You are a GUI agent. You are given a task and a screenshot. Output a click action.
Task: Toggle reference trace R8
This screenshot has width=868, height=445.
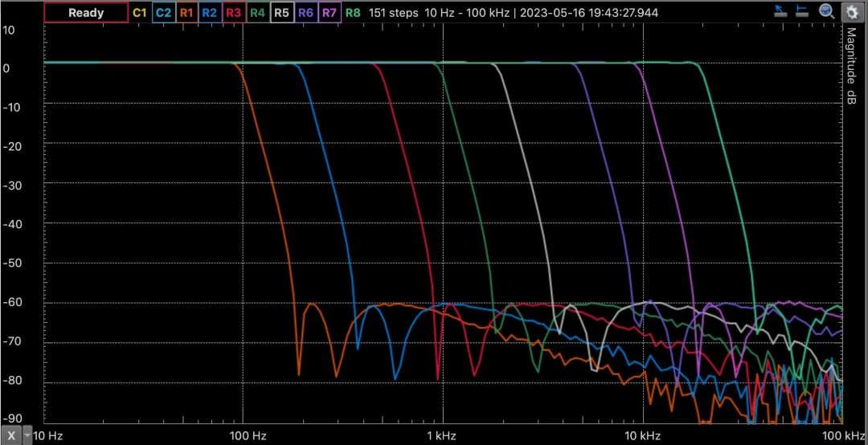tap(353, 13)
